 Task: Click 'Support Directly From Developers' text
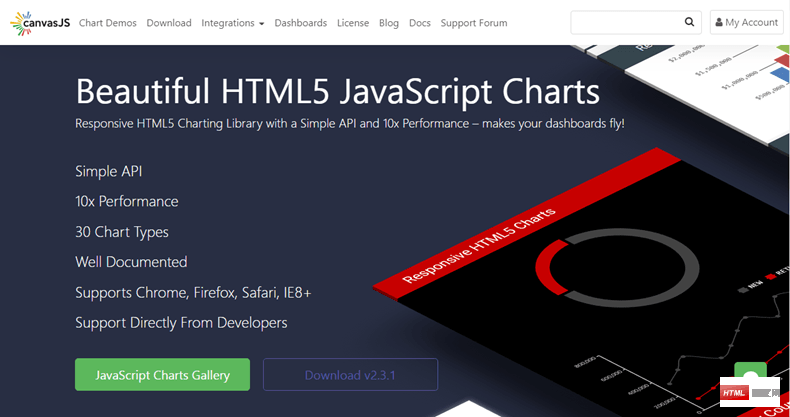click(181, 323)
